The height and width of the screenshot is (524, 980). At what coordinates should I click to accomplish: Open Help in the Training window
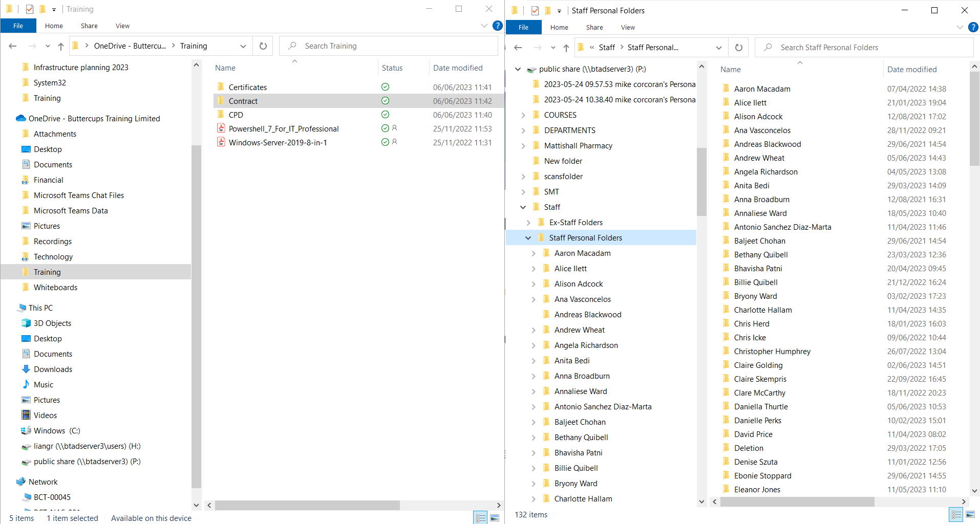pyautogui.click(x=497, y=26)
